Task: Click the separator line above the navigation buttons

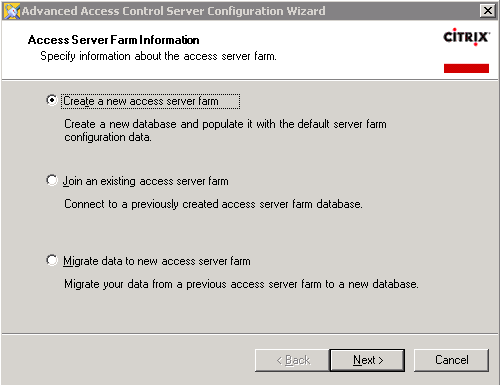Action: (x=250, y=333)
